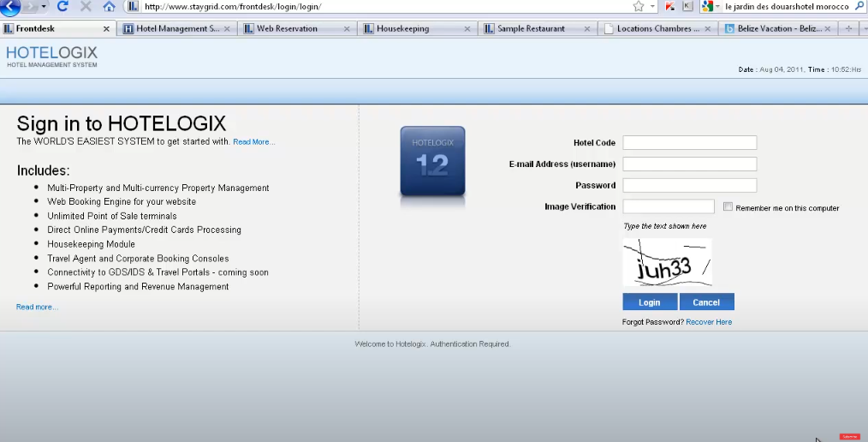
Task: Close the Locations Chambres tab
Action: click(x=707, y=29)
